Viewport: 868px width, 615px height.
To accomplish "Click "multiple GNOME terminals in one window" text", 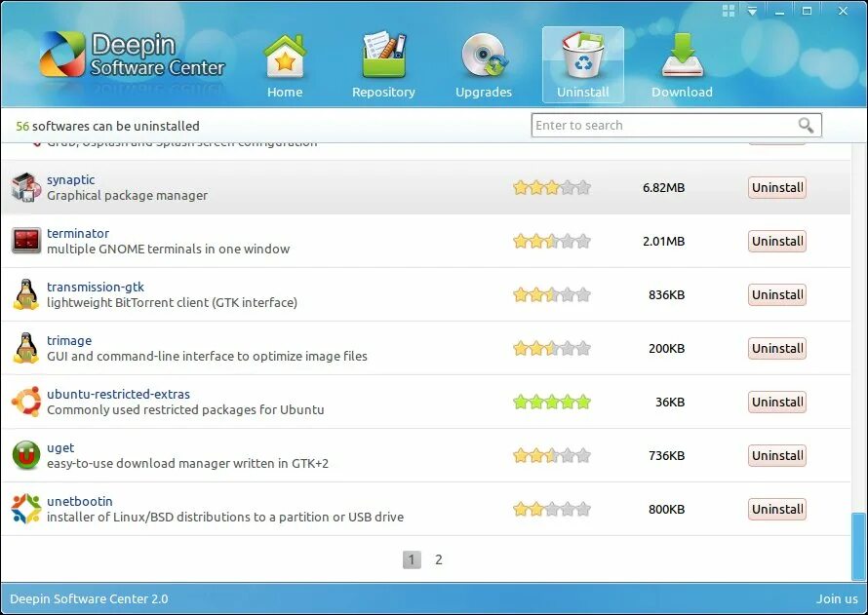I will coord(169,249).
